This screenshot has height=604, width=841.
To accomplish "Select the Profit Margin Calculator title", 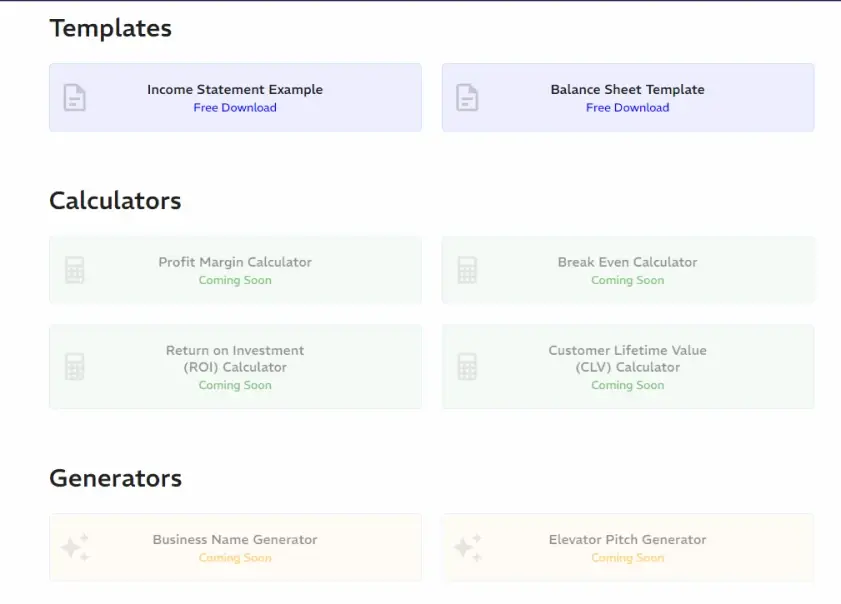I will 235,262.
